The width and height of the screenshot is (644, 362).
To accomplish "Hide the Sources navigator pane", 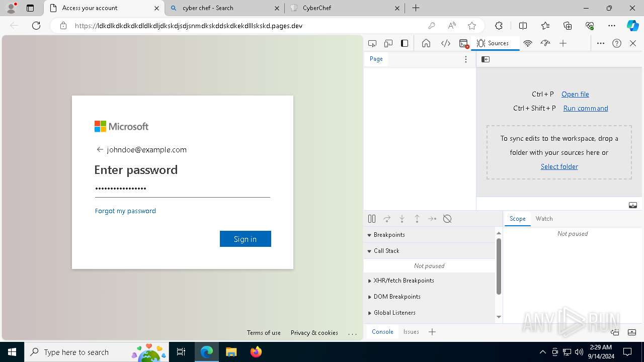I will click(x=486, y=59).
